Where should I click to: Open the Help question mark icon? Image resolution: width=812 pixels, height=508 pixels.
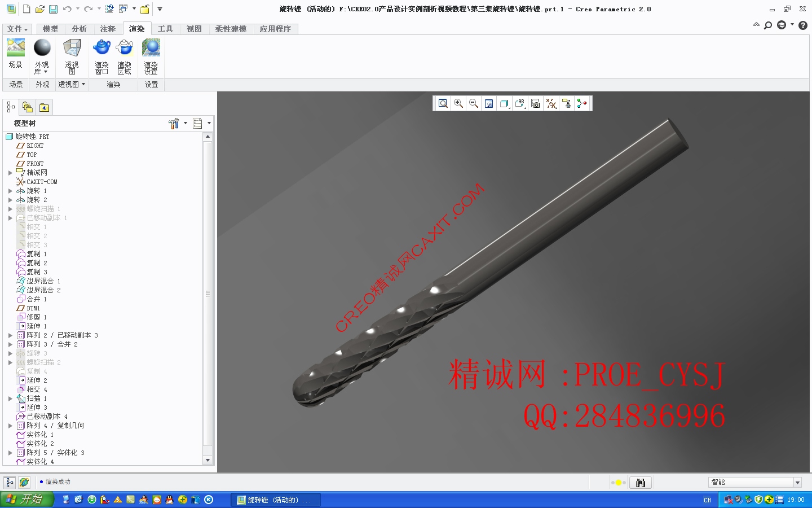[803, 25]
